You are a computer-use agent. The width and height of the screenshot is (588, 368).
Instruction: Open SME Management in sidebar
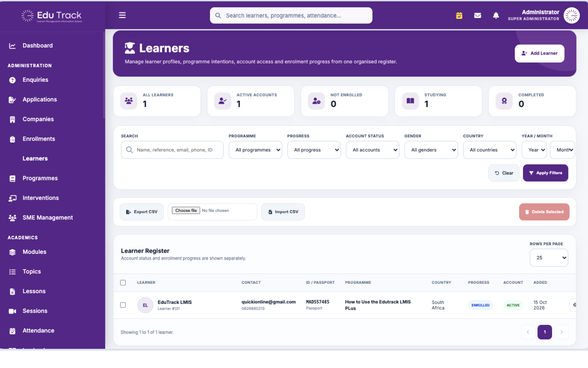point(48,218)
